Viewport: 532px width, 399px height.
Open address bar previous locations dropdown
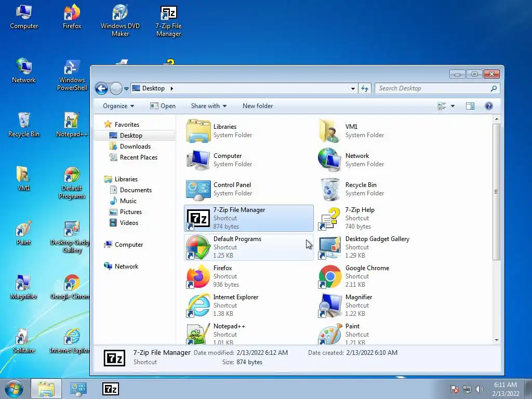click(353, 88)
